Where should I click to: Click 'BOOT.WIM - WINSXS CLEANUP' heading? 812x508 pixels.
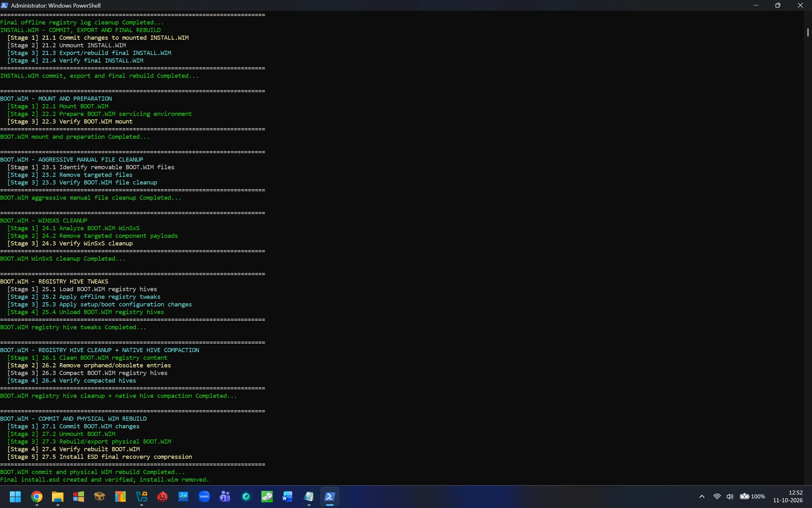44,220
